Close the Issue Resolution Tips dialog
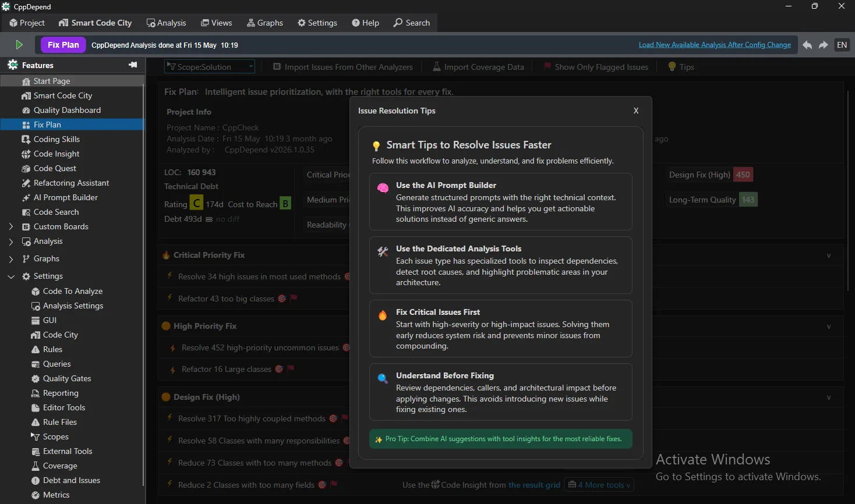The width and height of the screenshot is (855, 504). tap(636, 111)
